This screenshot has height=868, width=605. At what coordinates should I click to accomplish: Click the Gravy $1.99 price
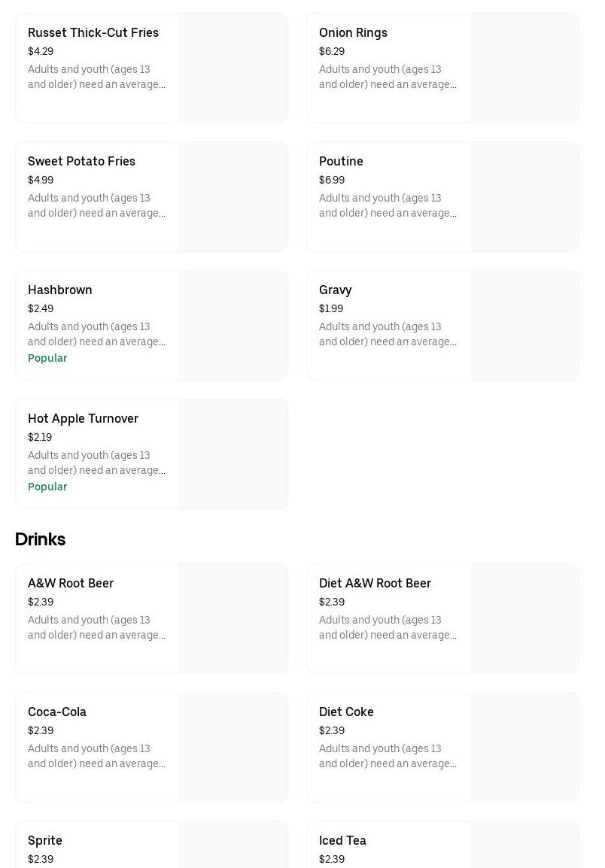click(x=331, y=309)
